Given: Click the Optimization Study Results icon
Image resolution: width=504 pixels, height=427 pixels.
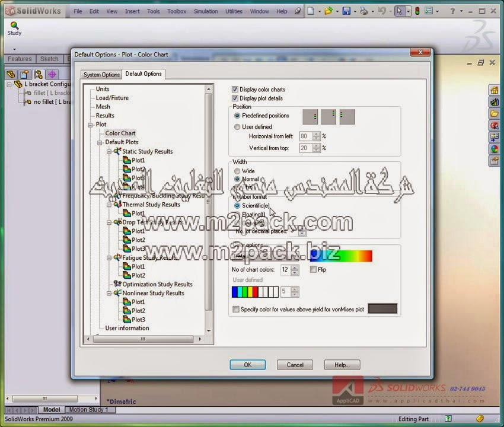Looking at the screenshot, I should click(117, 284).
